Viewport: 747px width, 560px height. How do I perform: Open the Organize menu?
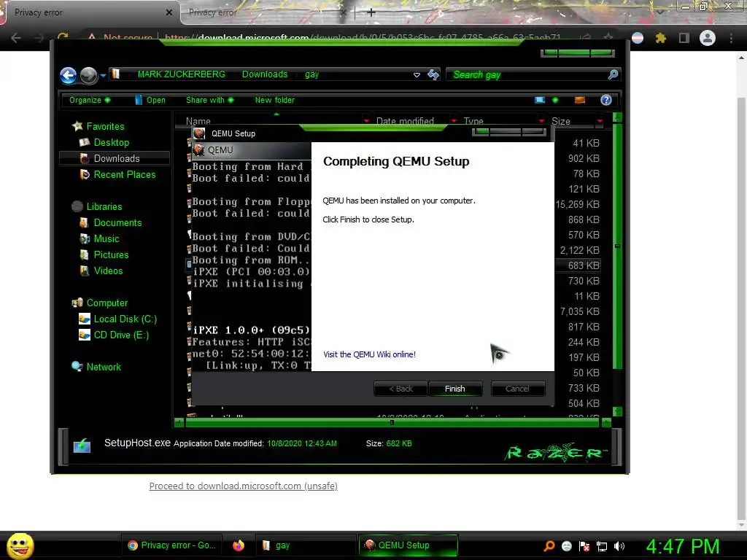(90, 100)
